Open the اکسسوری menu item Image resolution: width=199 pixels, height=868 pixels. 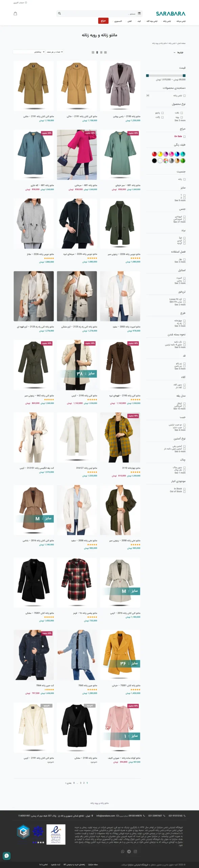(118, 21)
